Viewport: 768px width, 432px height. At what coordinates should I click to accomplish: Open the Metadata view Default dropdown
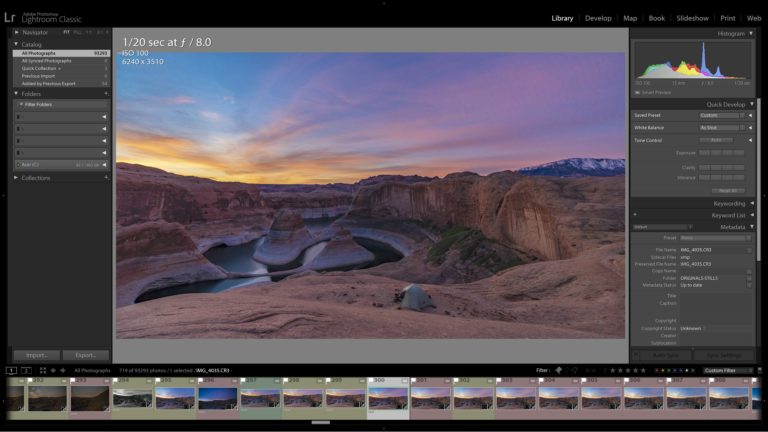662,227
